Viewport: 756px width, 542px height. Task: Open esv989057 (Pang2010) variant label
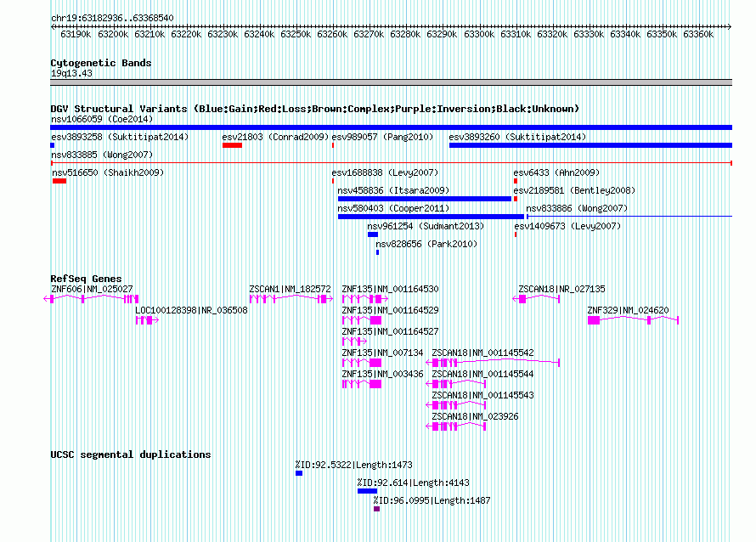click(x=382, y=137)
